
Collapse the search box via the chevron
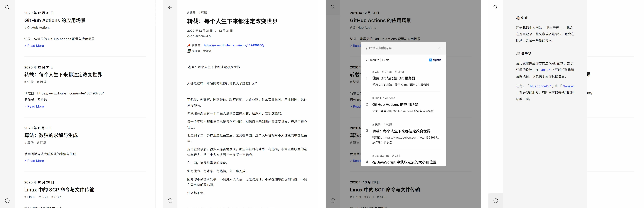tap(439, 48)
